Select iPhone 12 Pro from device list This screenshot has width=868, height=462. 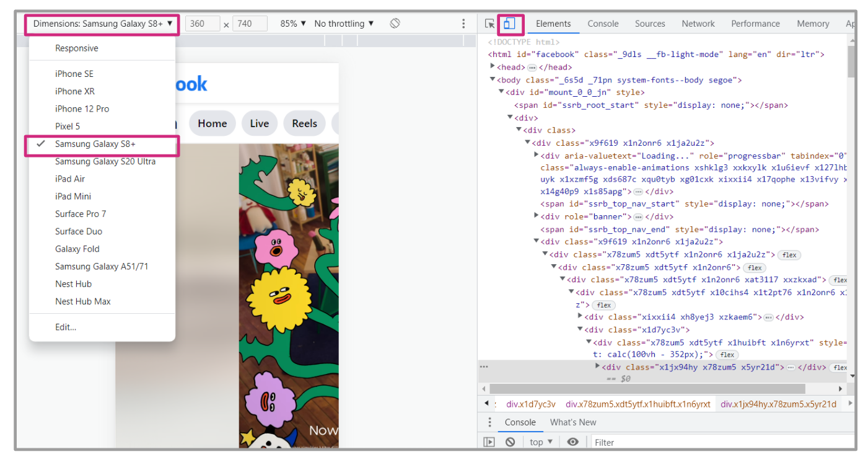click(x=82, y=109)
